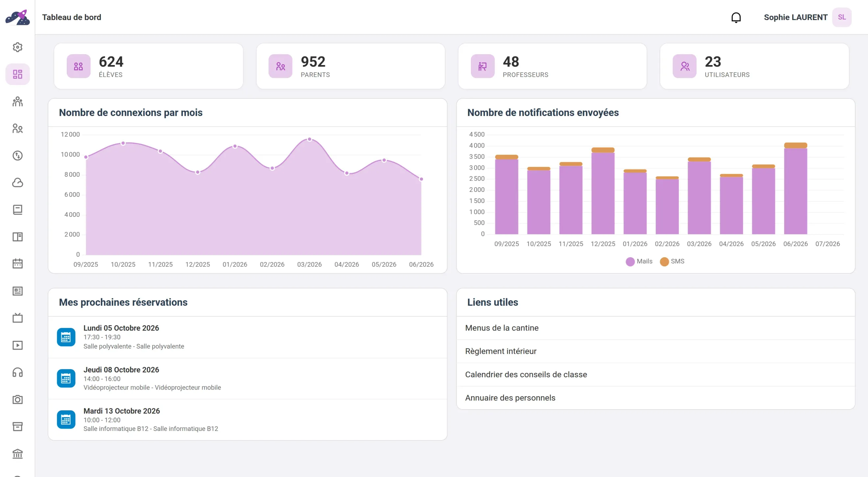Open Calendrier des conseils de classe link
Image resolution: width=868 pixels, height=477 pixels.
[655, 375]
